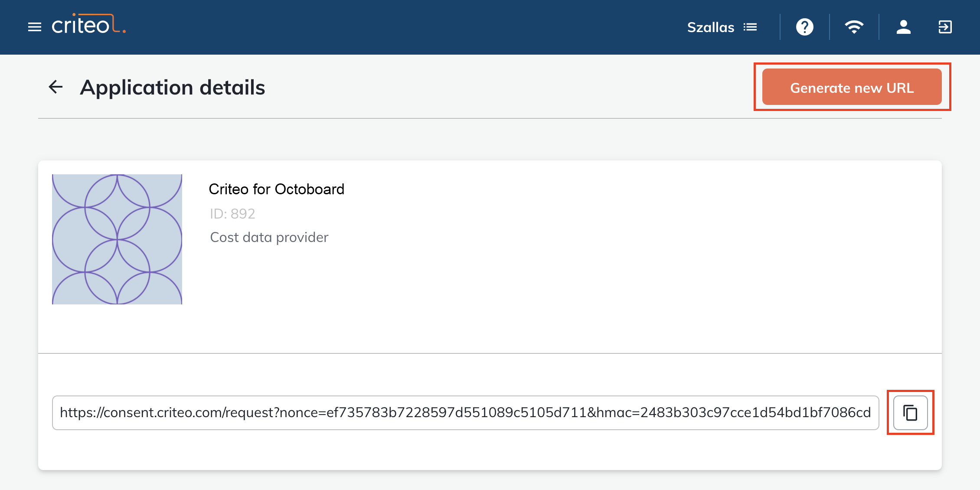Copy the consent URL with copy icon
Image resolution: width=980 pixels, height=490 pixels.
point(911,412)
